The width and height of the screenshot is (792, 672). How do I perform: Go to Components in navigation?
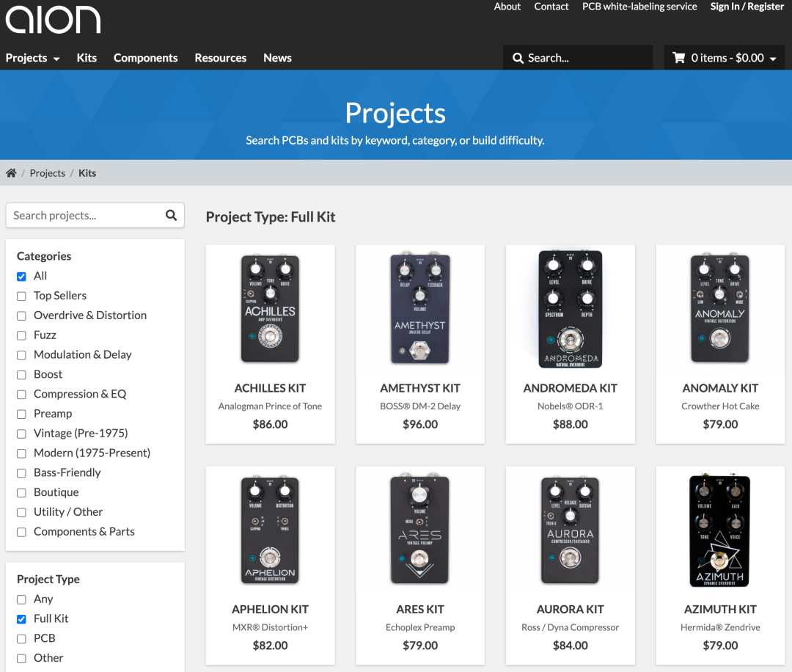pos(145,58)
